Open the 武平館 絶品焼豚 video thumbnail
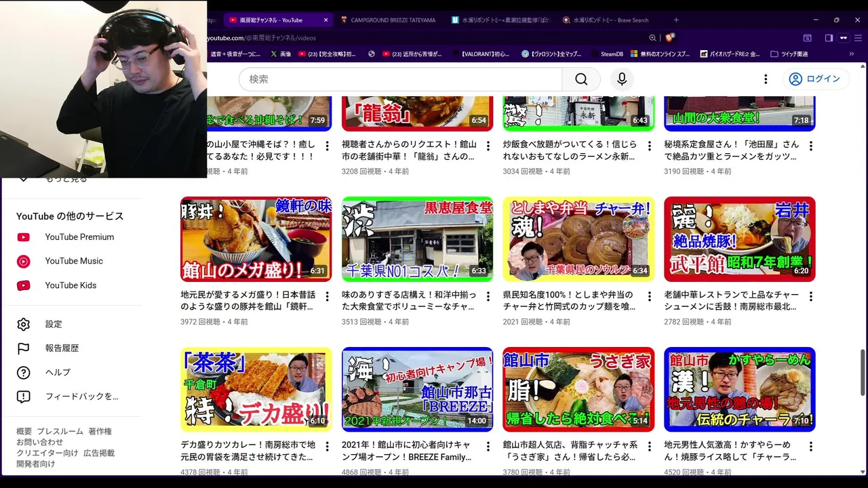 740,239
